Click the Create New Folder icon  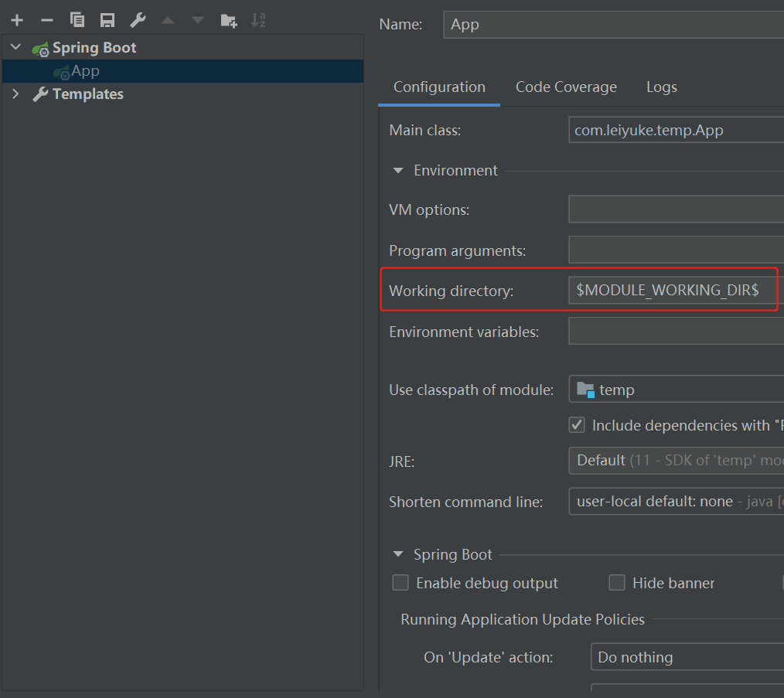pyautogui.click(x=228, y=21)
